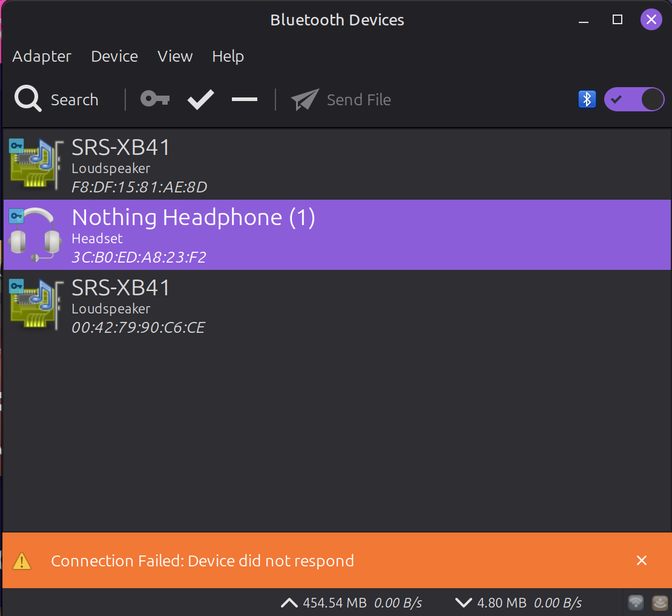Image resolution: width=672 pixels, height=616 pixels.
Task: Select SRS-XB41 with address 00:42:79:90:C6:CE
Action: tap(337, 305)
